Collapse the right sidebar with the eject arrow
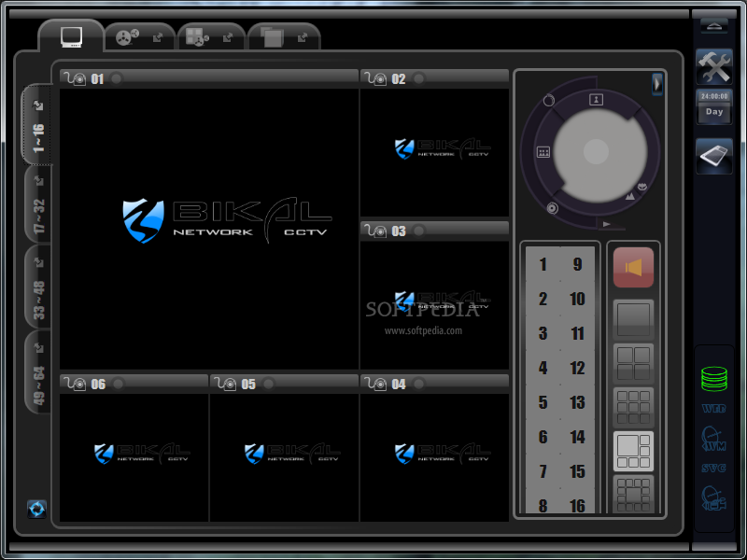The width and height of the screenshot is (747, 560). click(713, 26)
